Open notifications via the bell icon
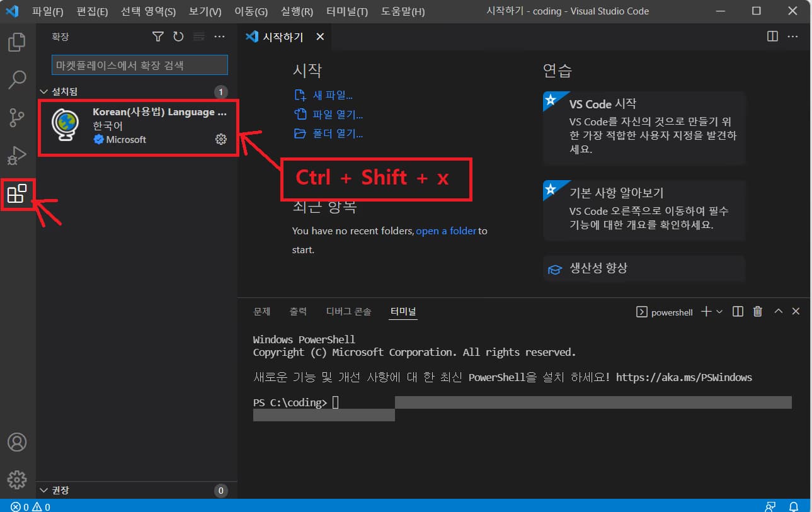The width and height of the screenshot is (812, 512). coord(794,506)
